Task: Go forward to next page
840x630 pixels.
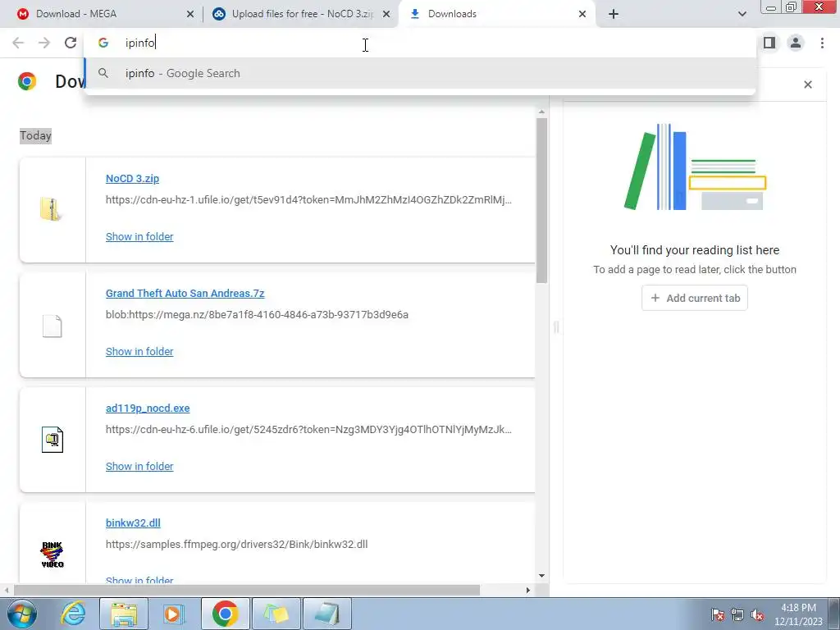Action: click(x=44, y=43)
